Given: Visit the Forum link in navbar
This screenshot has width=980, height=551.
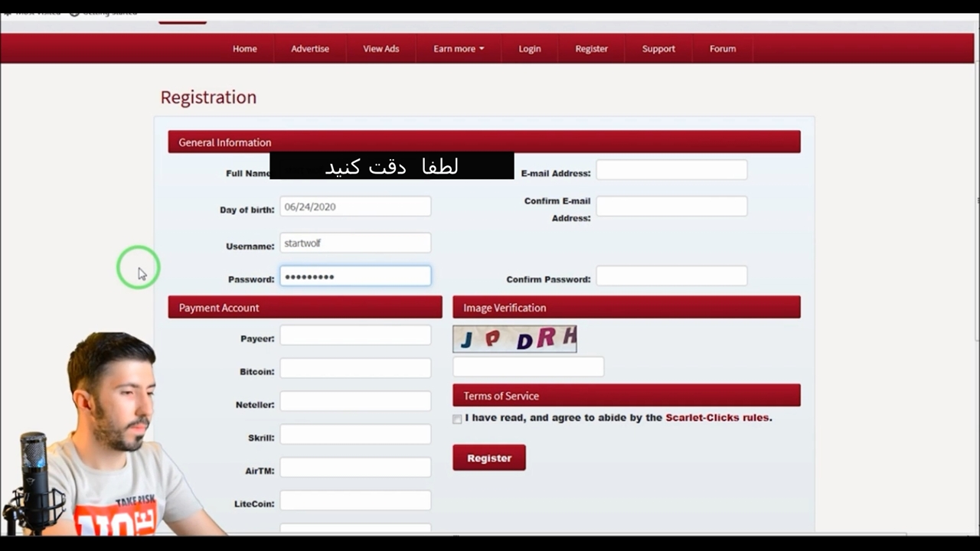Looking at the screenshot, I should (x=722, y=48).
